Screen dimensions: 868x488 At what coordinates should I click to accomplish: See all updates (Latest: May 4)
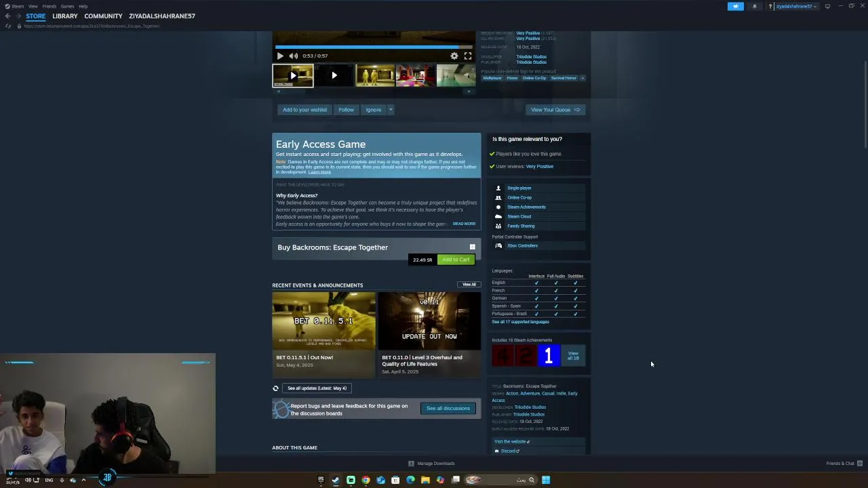coord(317,388)
